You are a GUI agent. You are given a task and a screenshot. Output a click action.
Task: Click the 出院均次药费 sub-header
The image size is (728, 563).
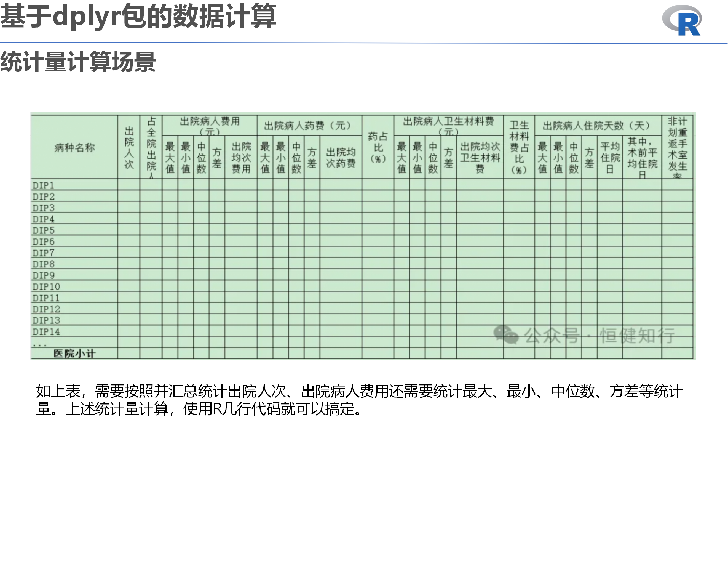pyautogui.click(x=341, y=157)
